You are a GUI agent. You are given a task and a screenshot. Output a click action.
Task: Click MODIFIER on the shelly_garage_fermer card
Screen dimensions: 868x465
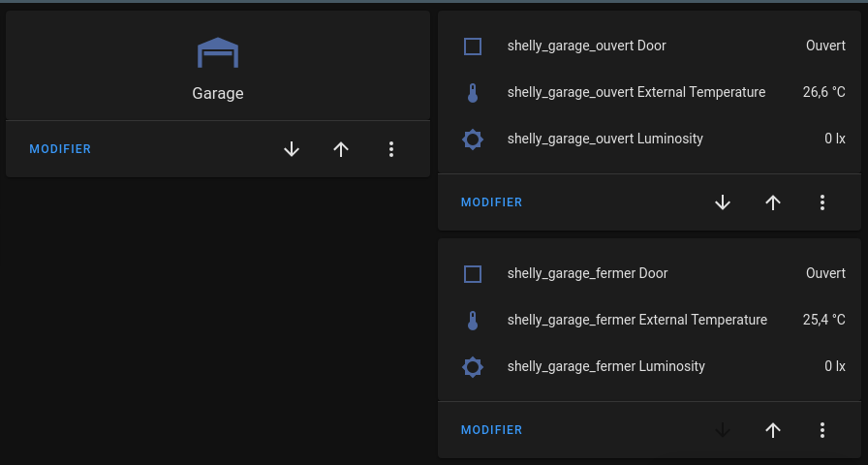coord(491,430)
